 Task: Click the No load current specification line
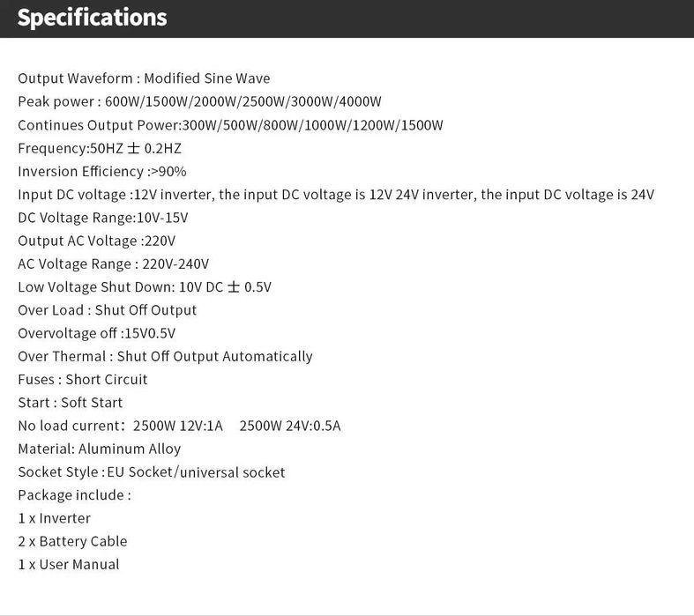pyautogui.click(x=179, y=426)
